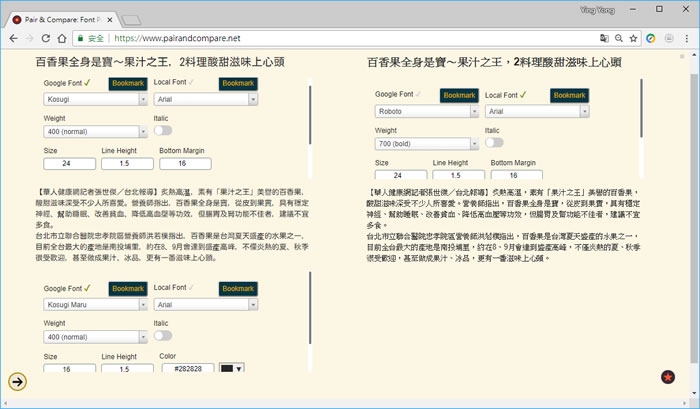
Task: Click the arrow circle icon at bottom left
Action: [x=18, y=381]
